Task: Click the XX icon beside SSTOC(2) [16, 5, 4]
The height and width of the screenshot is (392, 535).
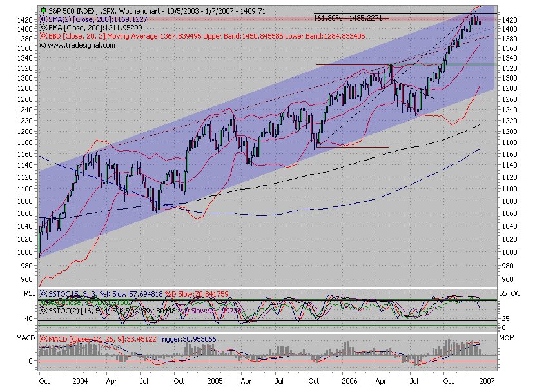Action: click(43, 311)
